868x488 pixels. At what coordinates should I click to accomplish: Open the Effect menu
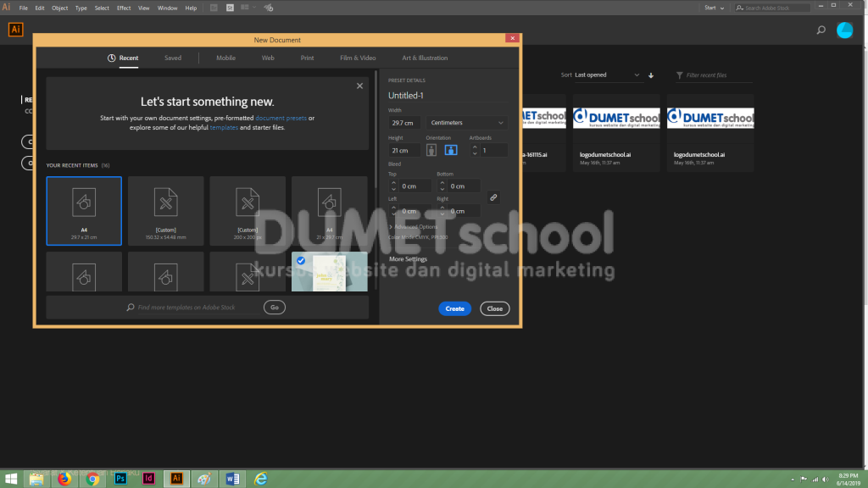[124, 8]
